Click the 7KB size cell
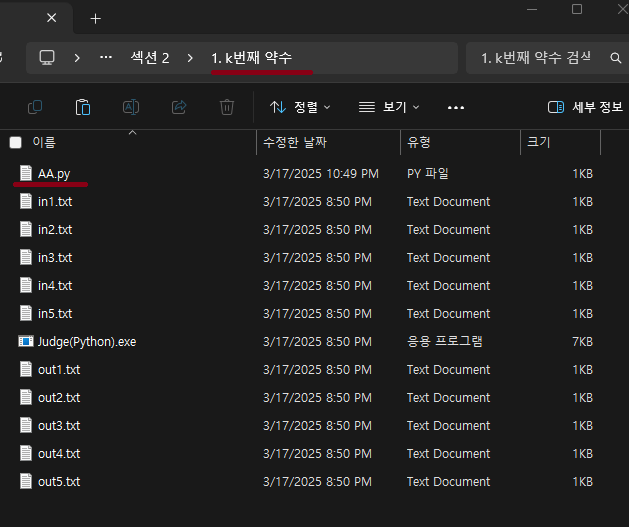Viewport: 629px width, 527px height. coord(582,342)
